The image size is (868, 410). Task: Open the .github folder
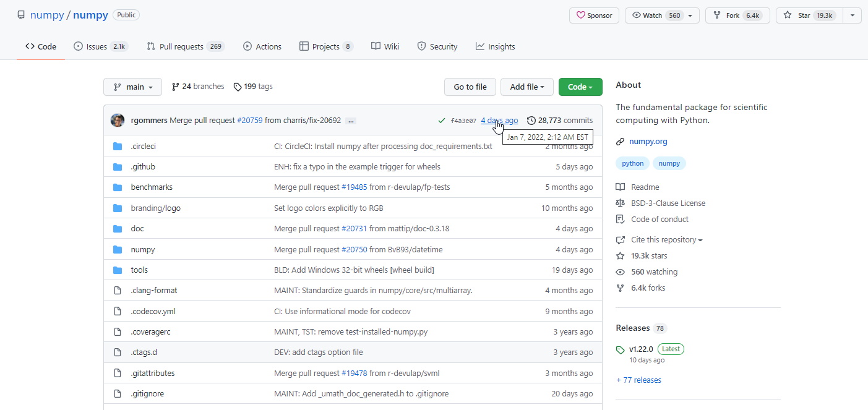tap(143, 166)
